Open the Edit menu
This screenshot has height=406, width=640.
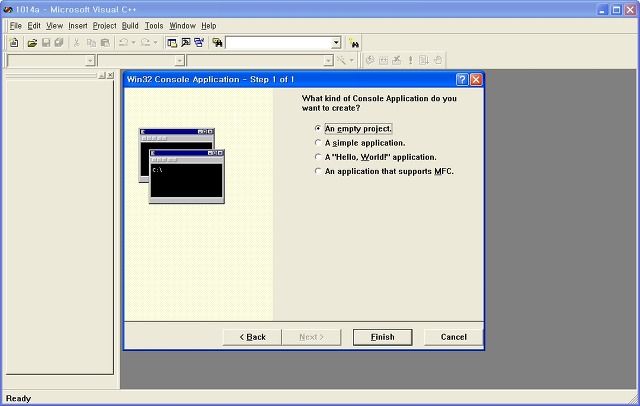click(x=34, y=26)
